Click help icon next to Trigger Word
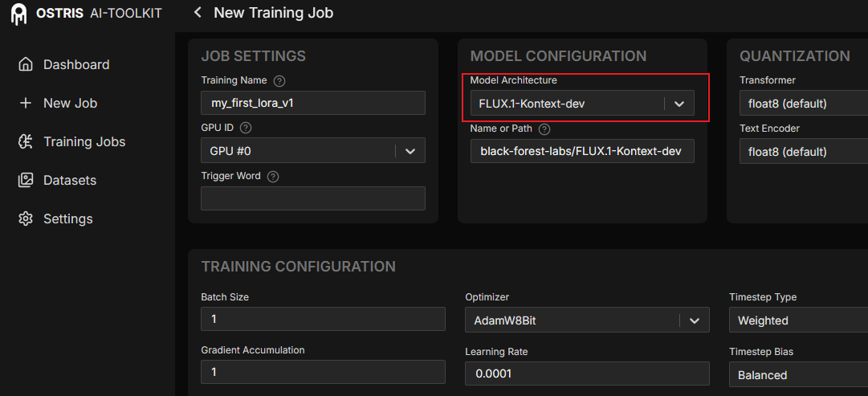This screenshot has width=868, height=396. tap(273, 177)
